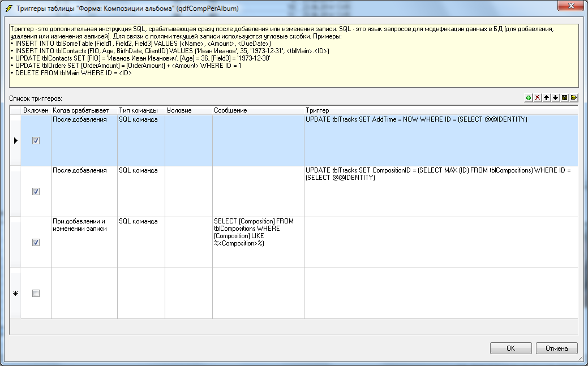The width and height of the screenshot is (588, 366).
Task: Toggle the third trigger's enabled checkbox
Action: coord(36,242)
